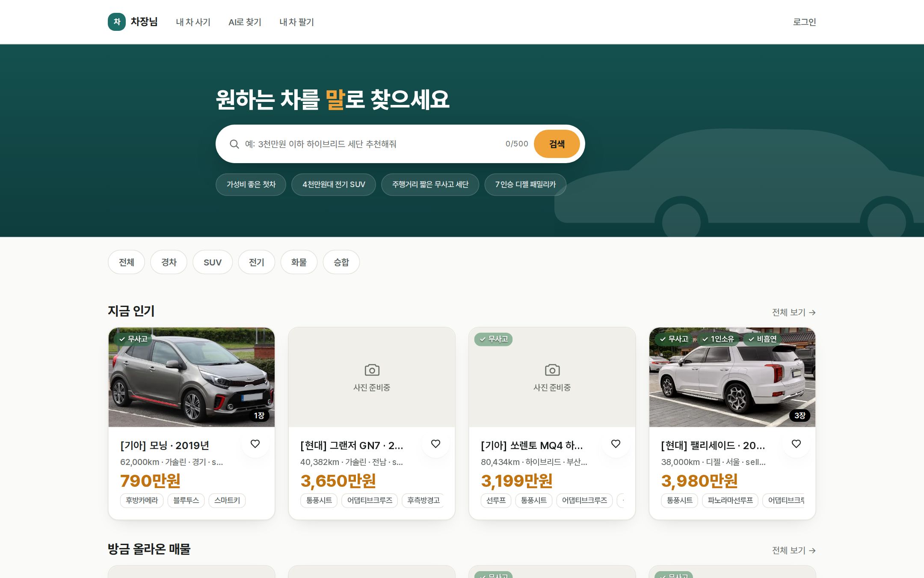This screenshot has width=924, height=578.
Task: Select the 전체 category tab
Action: (x=126, y=262)
